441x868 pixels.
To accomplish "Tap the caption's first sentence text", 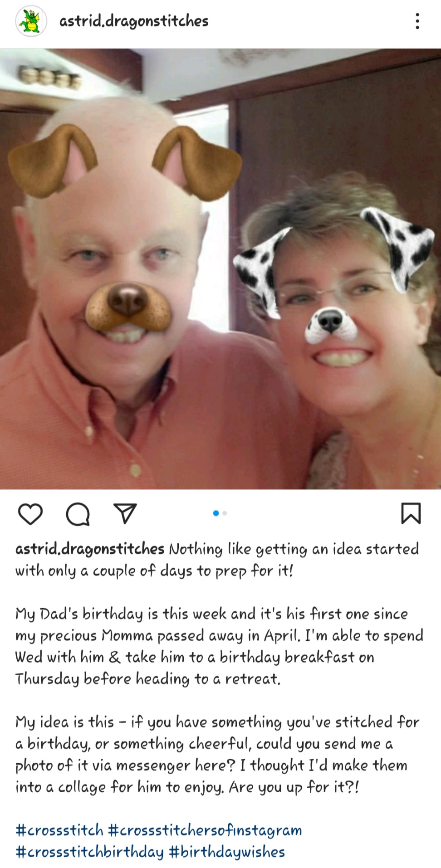I will click(218, 560).
